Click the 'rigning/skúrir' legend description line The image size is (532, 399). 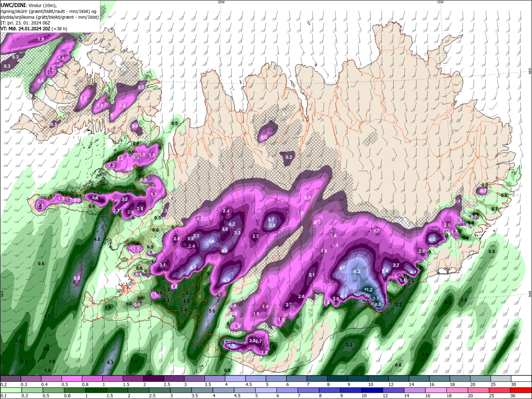click(49, 11)
